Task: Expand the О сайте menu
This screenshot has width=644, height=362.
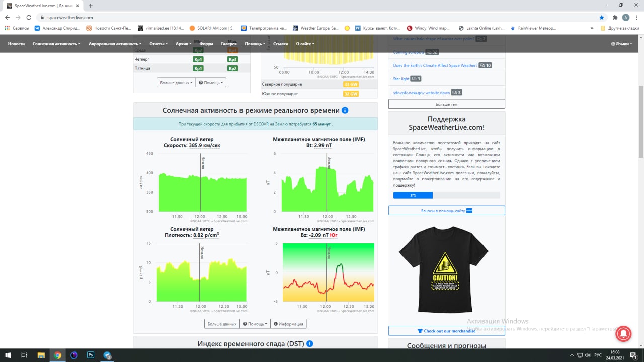Action: 305,44
